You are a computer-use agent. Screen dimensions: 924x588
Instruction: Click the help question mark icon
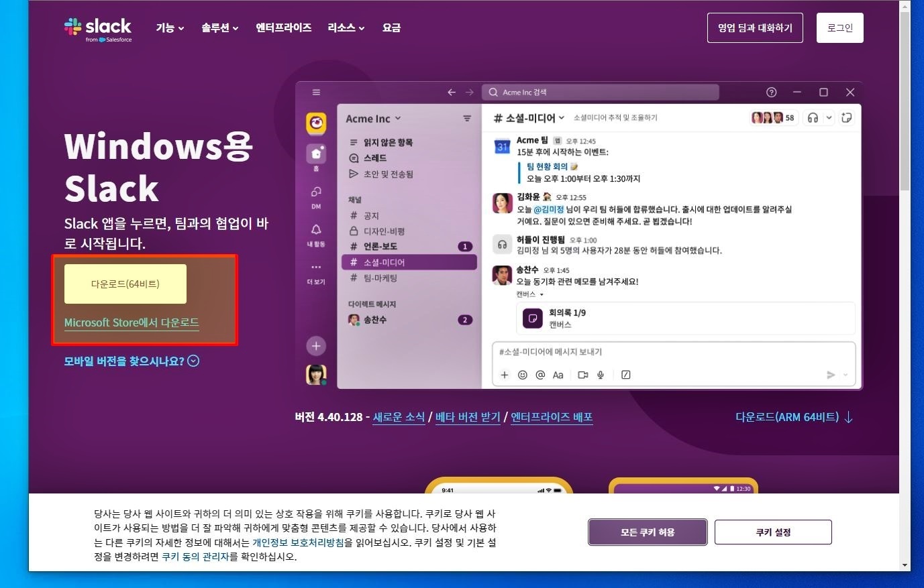coord(771,93)
